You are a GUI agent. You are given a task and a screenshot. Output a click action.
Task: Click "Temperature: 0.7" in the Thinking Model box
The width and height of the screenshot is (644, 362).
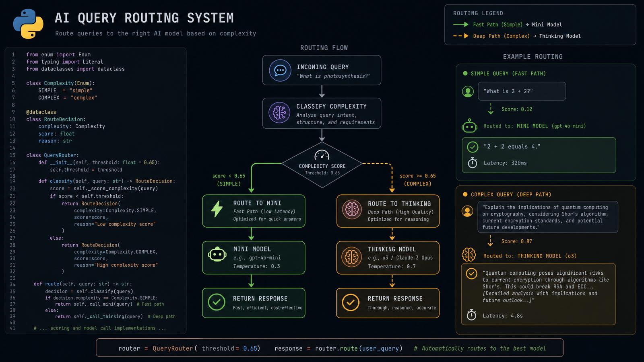click(x=392, y=267)
